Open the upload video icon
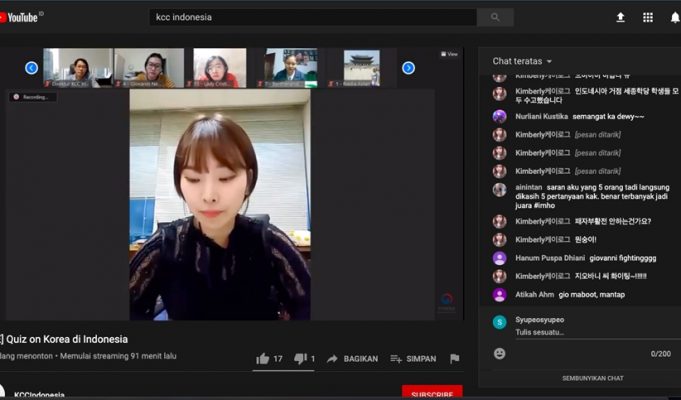Screen dimensions: 681x400 pos(620,17)
